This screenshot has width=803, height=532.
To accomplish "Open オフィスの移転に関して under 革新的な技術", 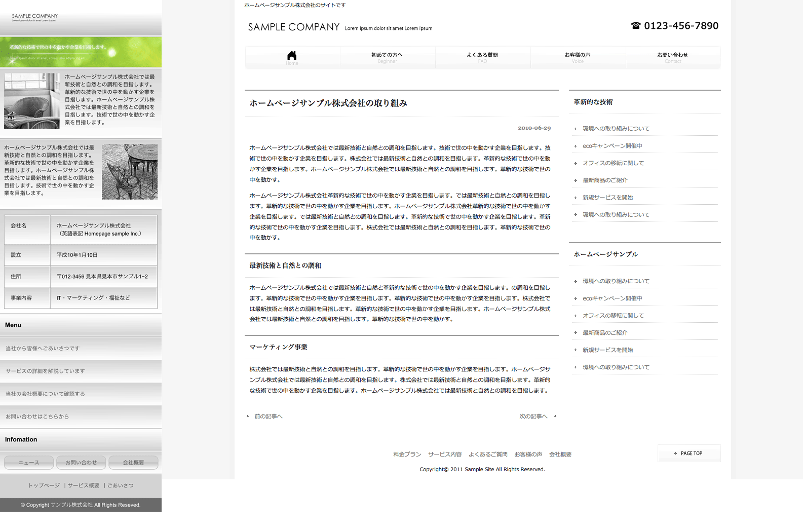I will pyautogui.click(x=613, y=163).
